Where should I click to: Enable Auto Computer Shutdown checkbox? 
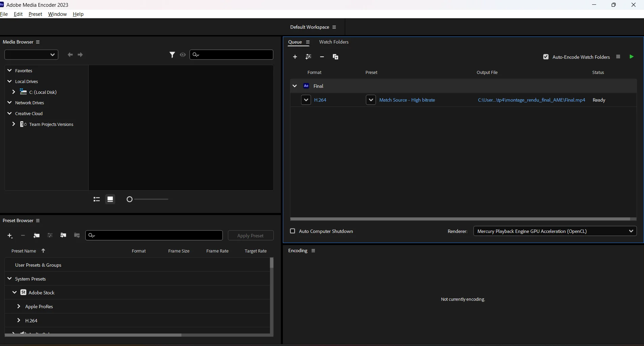293,231
